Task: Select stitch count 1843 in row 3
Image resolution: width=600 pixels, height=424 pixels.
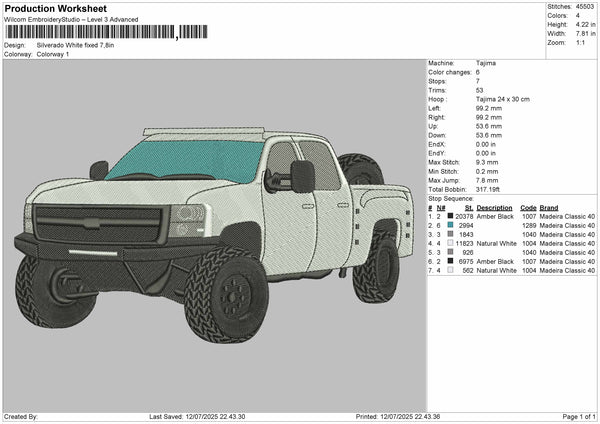Action: [x=466, y=234]
